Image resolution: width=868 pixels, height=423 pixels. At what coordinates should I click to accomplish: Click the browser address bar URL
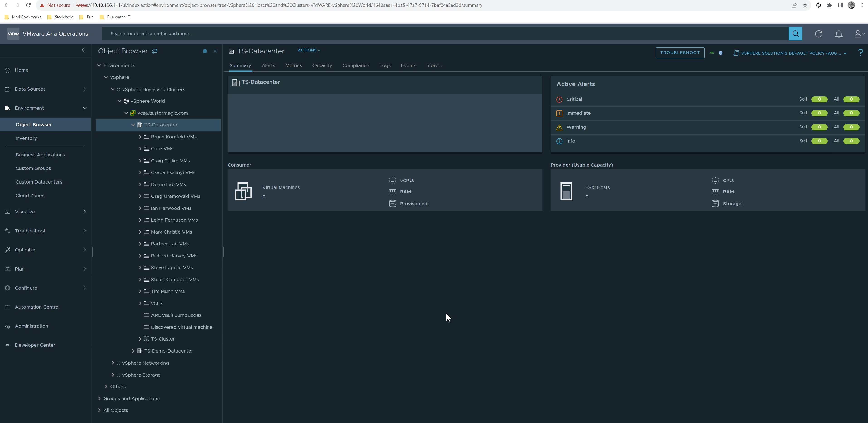point(279,5)
